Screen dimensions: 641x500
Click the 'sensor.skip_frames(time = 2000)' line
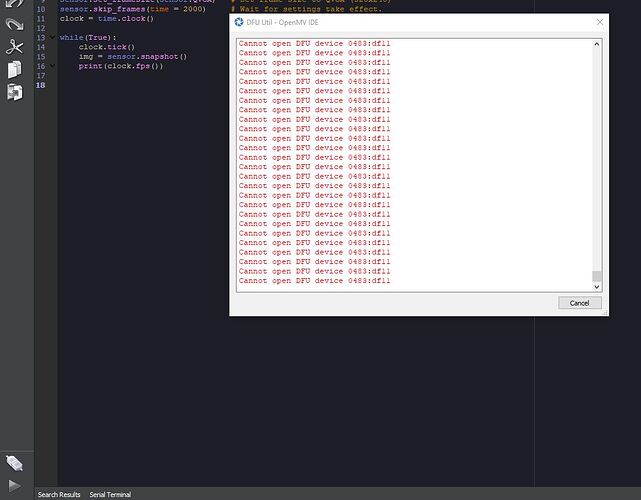click(133, 9)
